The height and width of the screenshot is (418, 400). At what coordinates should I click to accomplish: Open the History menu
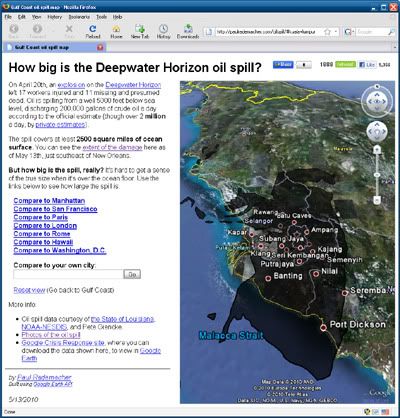pyautogui.click(x=55, y=17)
